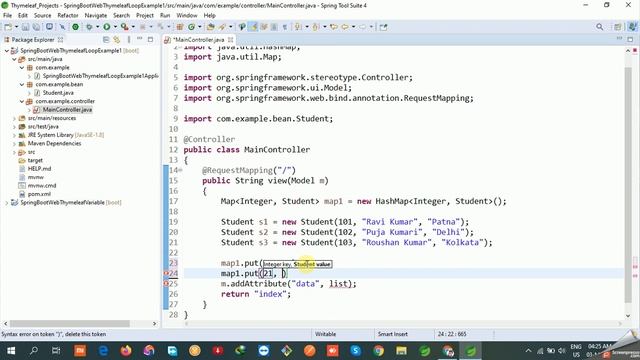Click the green Boot Dashboard toolbar icon
The width and height of the screenshot is (640, 360).
[76, 27]
